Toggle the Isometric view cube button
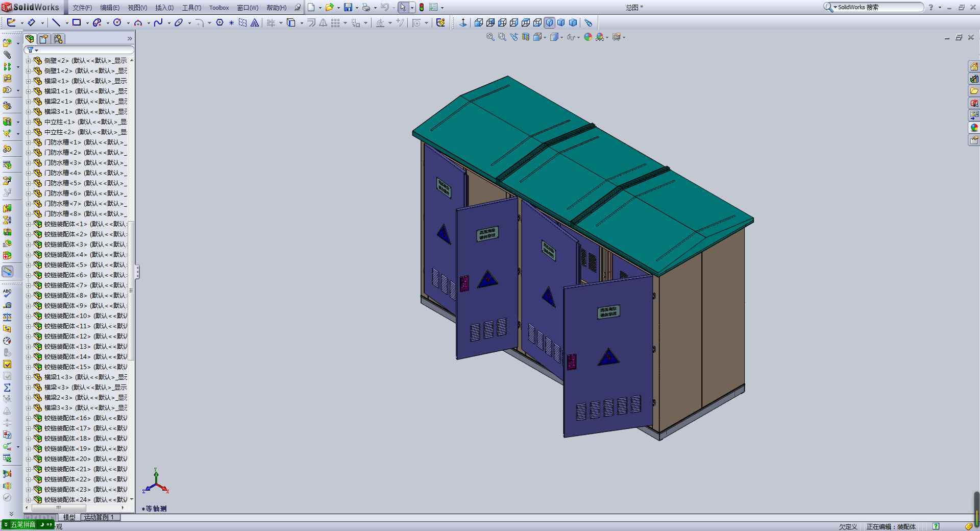This screenshot has height=531, width=980. point(549,22)
